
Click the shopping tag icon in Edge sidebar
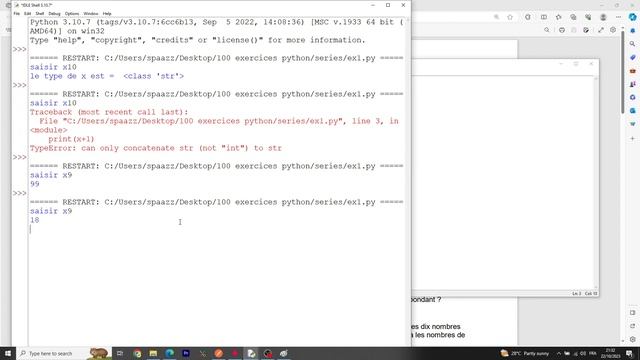[x=633, y=58]
